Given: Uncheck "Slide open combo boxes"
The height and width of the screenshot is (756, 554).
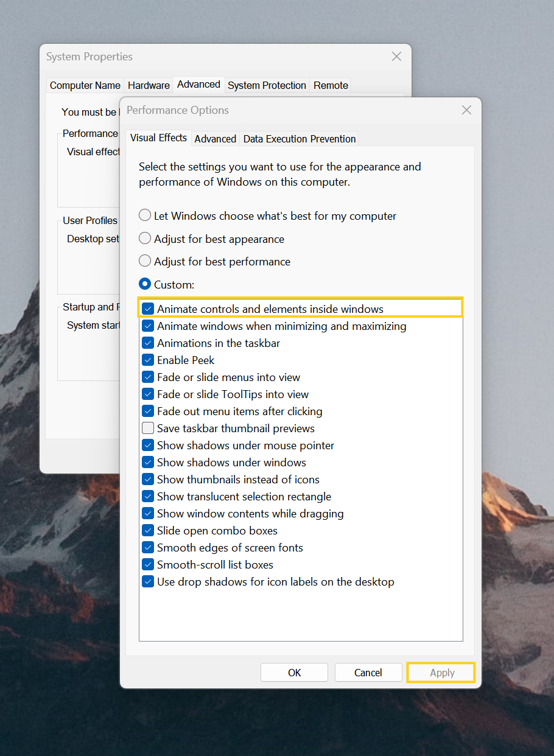Looking at the screenshot, I should pos(147,530).
